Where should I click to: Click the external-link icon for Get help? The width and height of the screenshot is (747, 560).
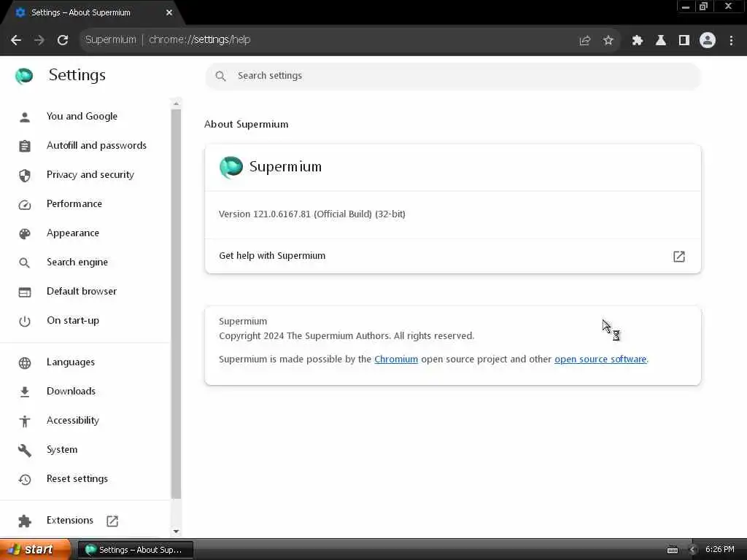click(x=678, y=257)
